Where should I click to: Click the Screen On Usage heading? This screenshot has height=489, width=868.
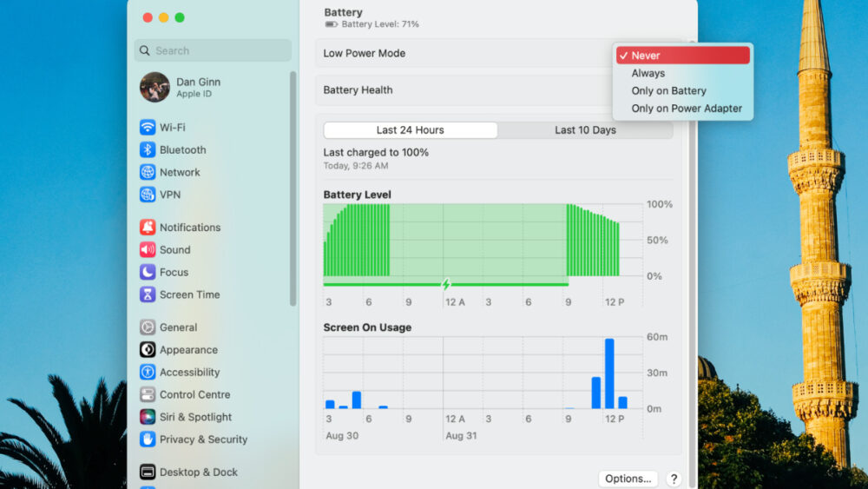click(x=367, y=327)
